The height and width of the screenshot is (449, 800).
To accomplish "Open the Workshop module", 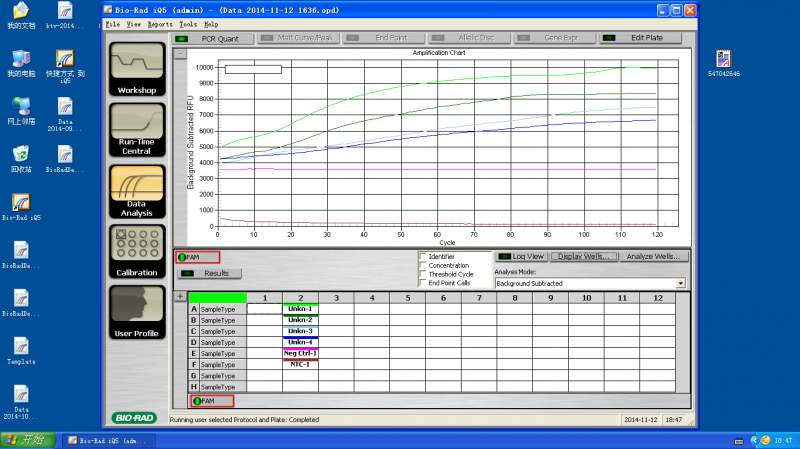I will [x=137, y=69].
